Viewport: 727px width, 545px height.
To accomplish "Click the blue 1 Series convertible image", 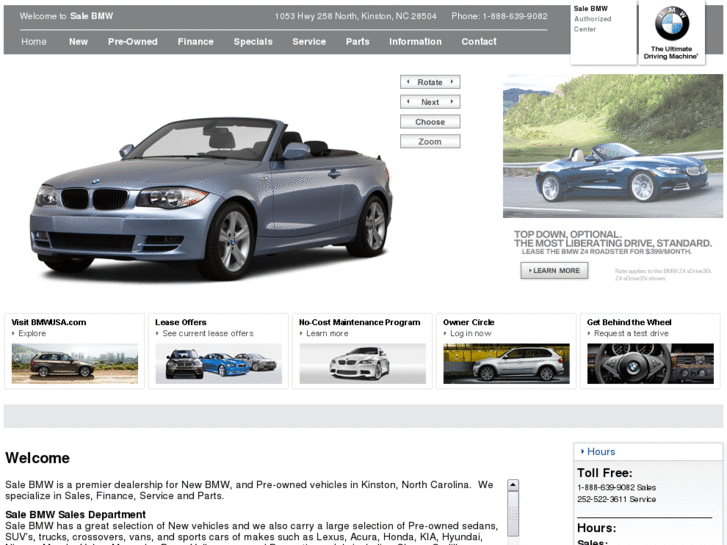I will (x=211, y=199).
